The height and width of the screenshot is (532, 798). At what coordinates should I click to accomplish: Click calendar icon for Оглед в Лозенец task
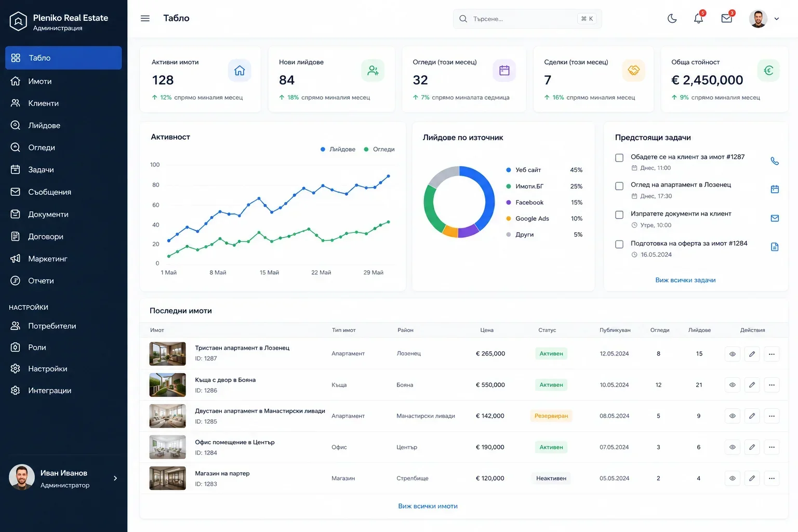point(775,189)
